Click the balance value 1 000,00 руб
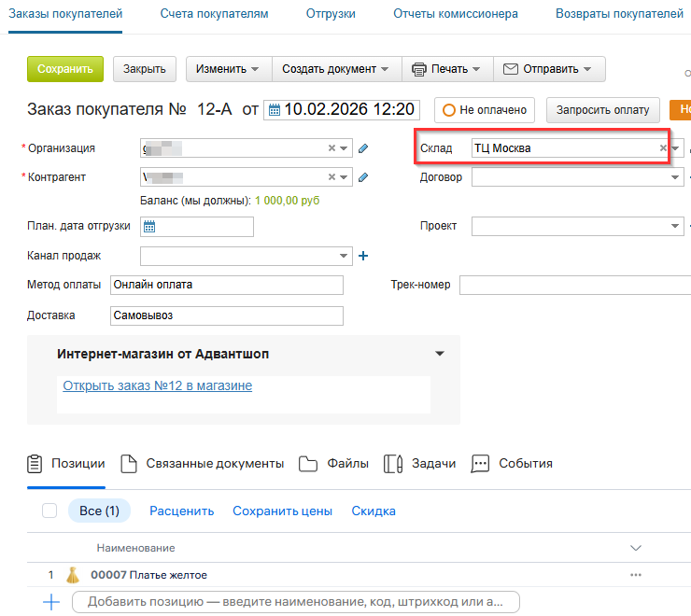This screenshot has height=616, width=691. 287,201
